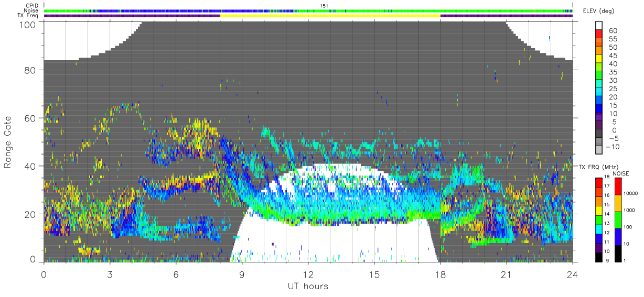644x297 pixels.
Task: Click the 45 label on ELEV colorbar
Action: [x=613, y=56]
